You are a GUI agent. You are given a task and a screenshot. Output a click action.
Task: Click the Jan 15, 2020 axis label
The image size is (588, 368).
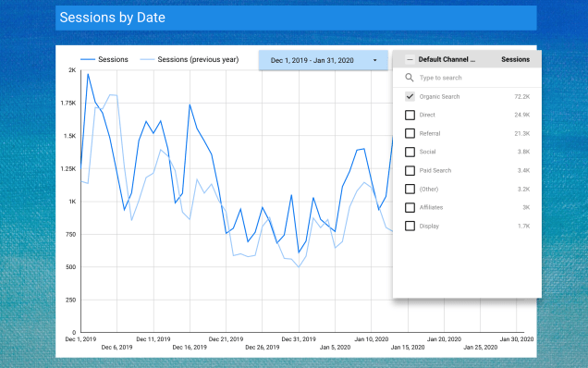(x=408, y=348)
